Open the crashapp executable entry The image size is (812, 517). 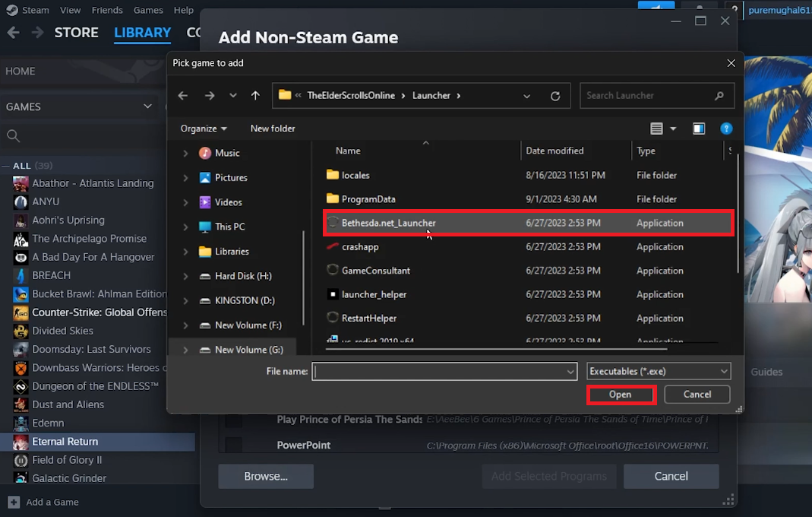click(360, 246)
